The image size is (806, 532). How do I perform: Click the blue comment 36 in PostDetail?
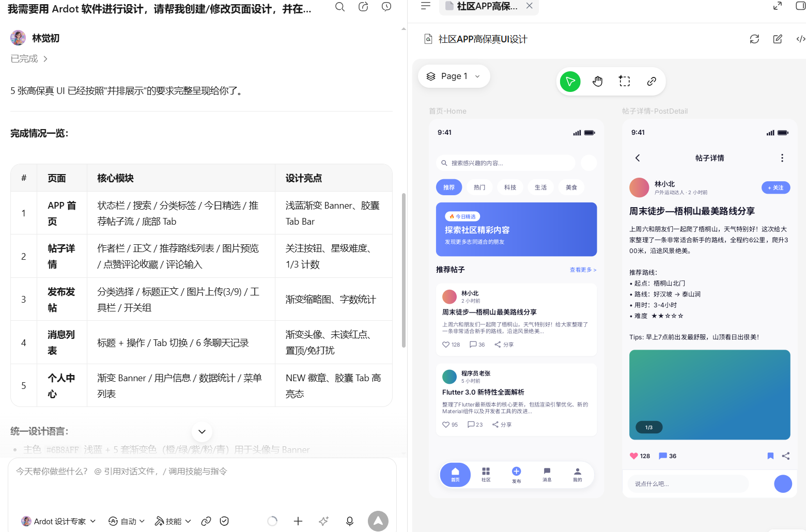pos(668,456)
